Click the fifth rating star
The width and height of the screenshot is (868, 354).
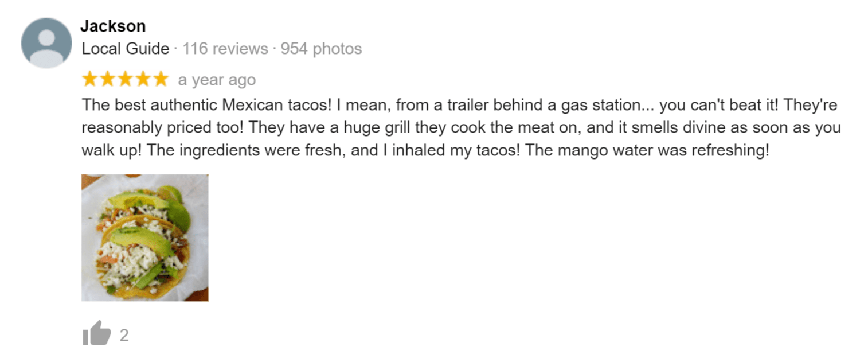coord(160,79)
